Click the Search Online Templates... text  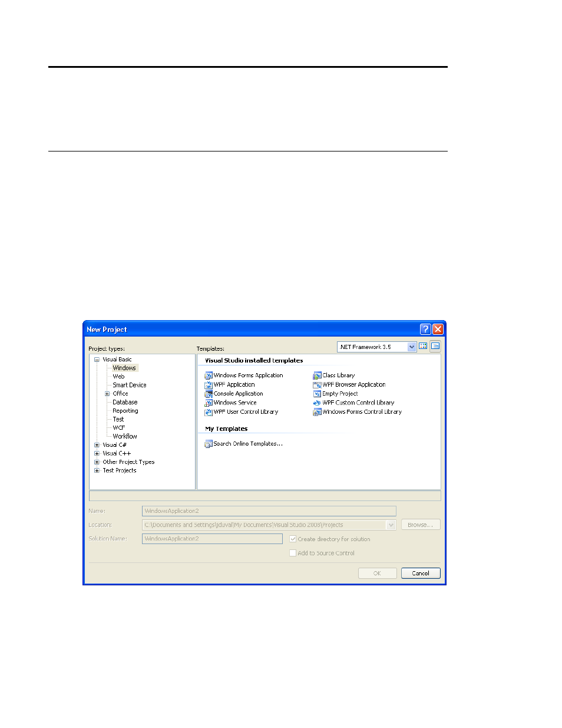[248, 444]
